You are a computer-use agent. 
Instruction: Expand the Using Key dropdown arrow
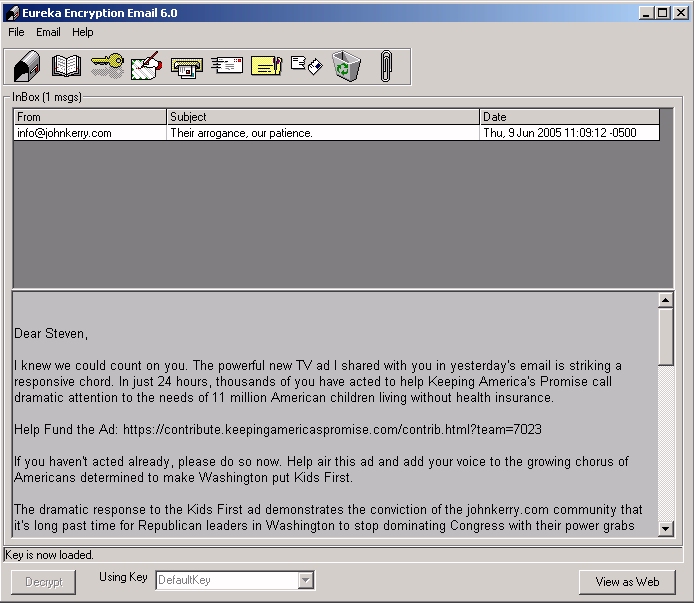(x=305, y=580)
